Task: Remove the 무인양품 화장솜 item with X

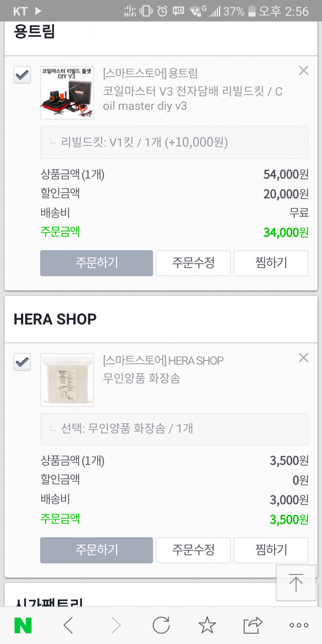Action: 304,358
